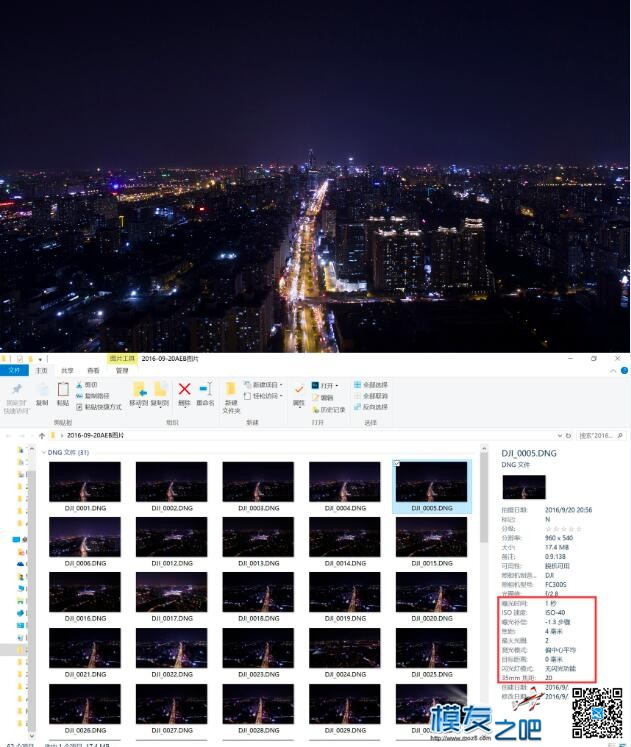Click the file list vertical scrollbar thumb

[x=484, y=497]
